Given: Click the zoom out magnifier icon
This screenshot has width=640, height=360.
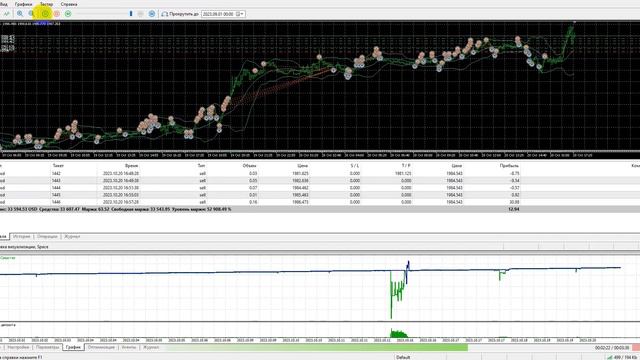Looking at the screenshot, I should (31, 14).
